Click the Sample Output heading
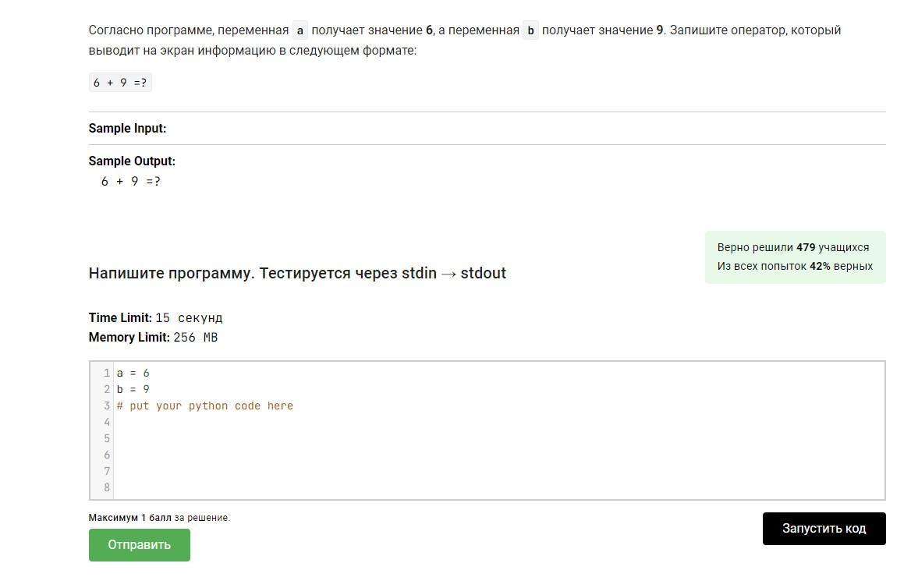This screenshot has width=904, height=588. [x=132, y=161]
